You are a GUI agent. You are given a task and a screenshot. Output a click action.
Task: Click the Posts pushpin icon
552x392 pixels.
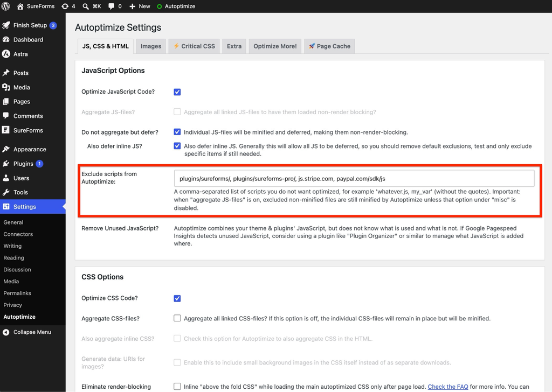pyautogui.click(x=6, y=73)
